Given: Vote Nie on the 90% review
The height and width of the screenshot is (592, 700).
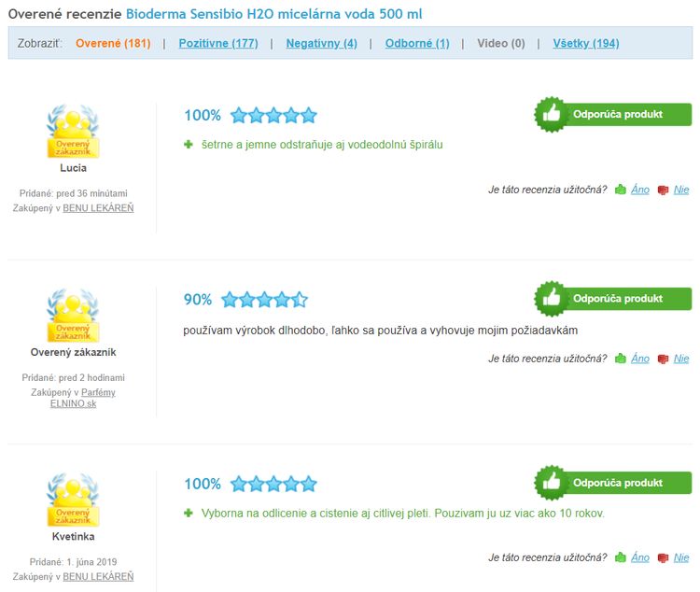Looking at the screenshot, I should (x=681, y=359).
